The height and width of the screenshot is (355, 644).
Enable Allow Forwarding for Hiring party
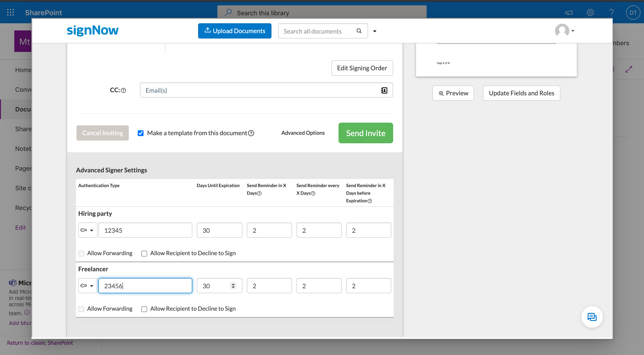(81, 253)
